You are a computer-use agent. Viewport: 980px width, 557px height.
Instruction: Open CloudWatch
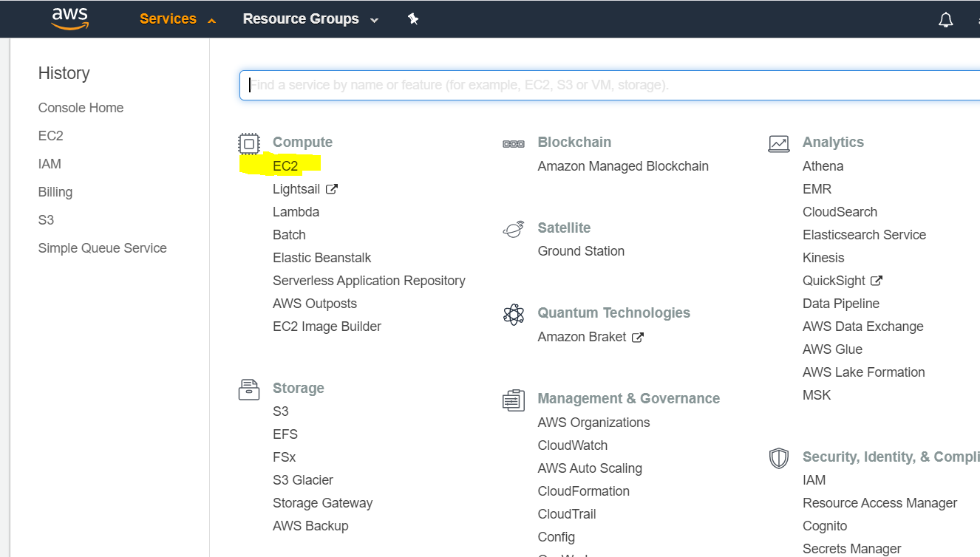pyautogui.click(x=573, y=445)
